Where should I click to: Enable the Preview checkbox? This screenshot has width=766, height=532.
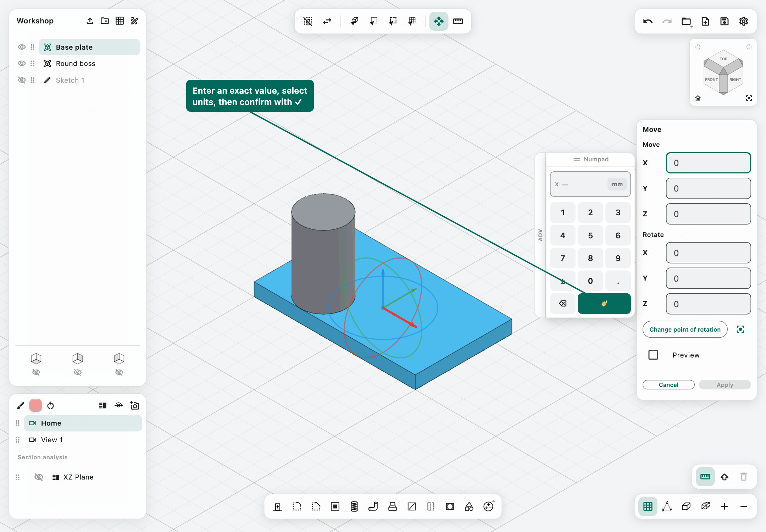click(x=653, y=355)
